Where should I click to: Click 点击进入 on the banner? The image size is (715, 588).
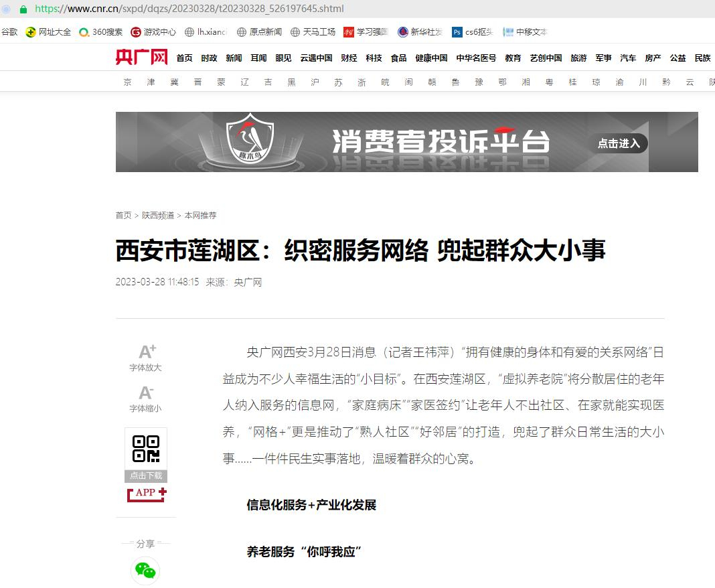pyautogui.click(x=618, y=143)
